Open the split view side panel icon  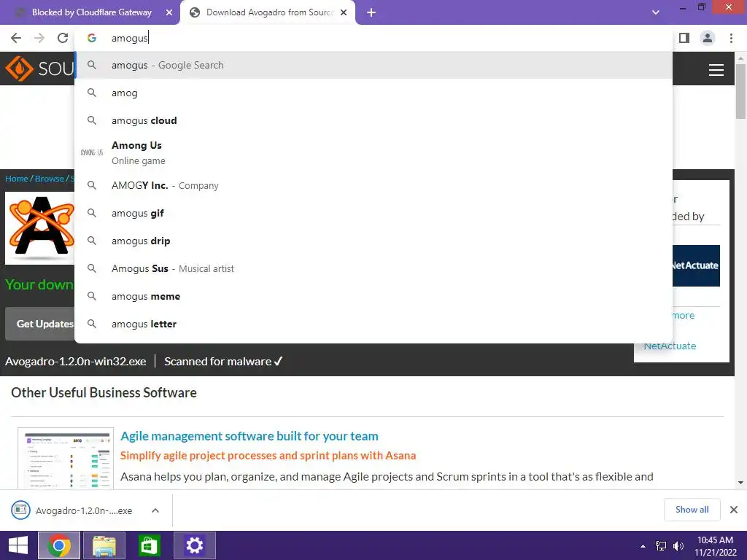coord(684,38)
